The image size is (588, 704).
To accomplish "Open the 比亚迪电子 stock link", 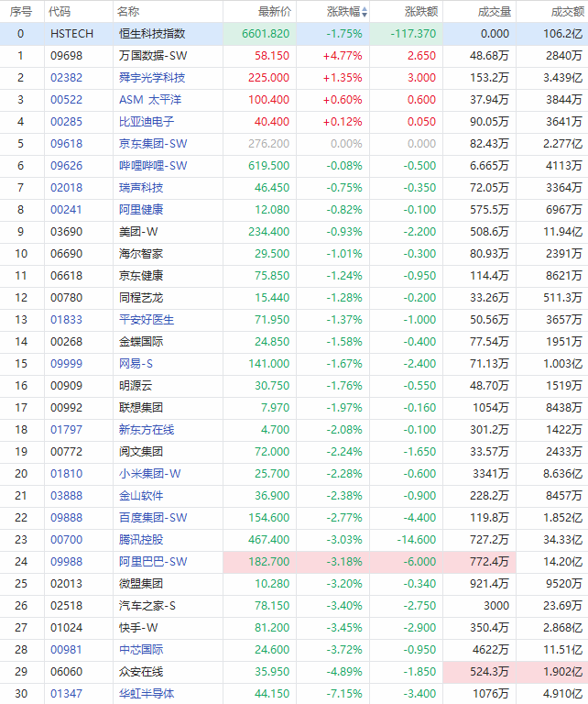I will [147, 122].
